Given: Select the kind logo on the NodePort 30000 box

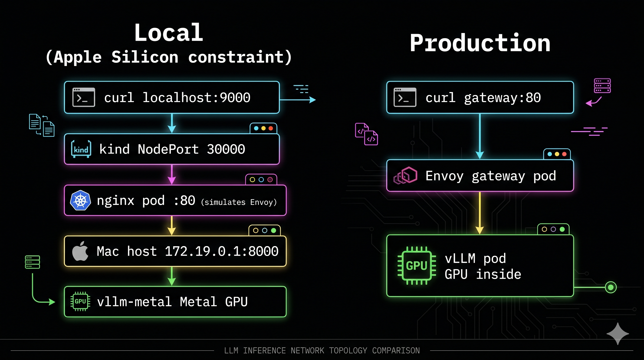Looking at the screenshot, I should coord(80,149).
